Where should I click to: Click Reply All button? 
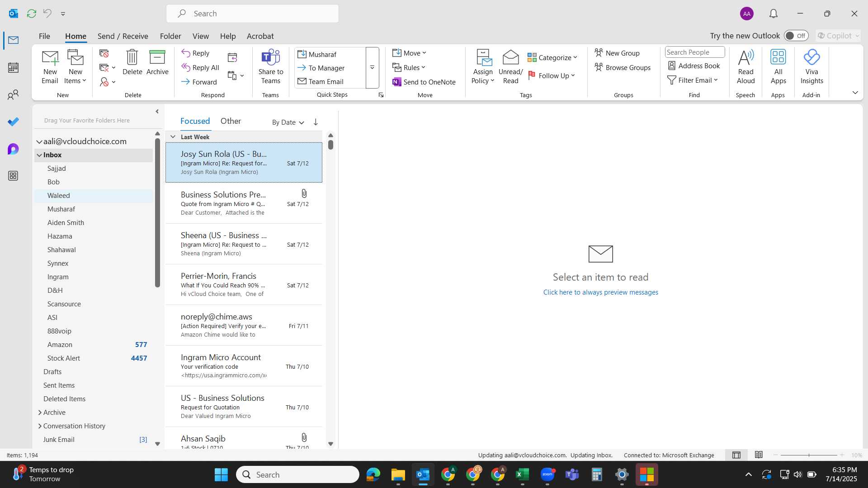pyautogui.click(x=200, y=67)
